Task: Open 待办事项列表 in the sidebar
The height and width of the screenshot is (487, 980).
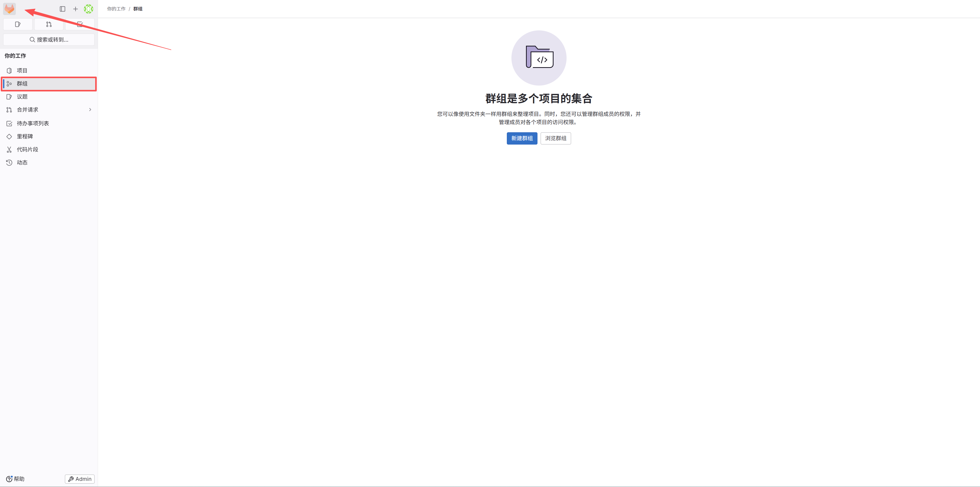Action: 49,123
